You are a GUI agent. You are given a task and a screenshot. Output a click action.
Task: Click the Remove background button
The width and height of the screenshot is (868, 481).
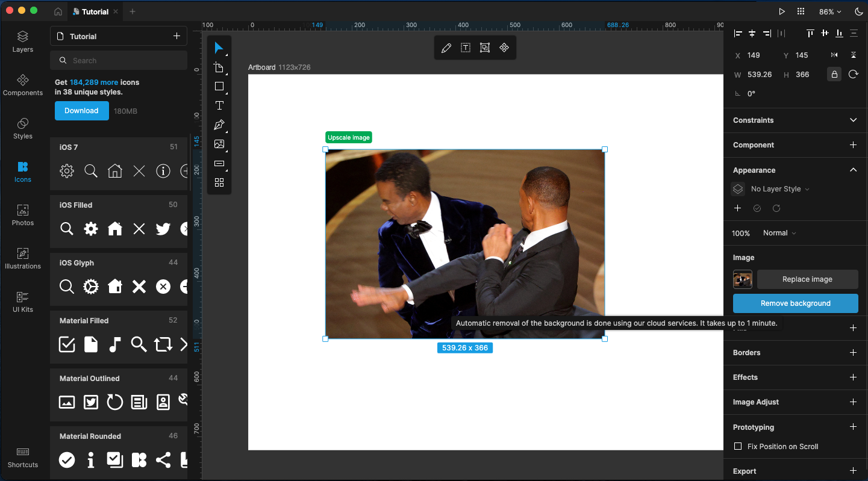pyautogui.click(x=795, y=303)
